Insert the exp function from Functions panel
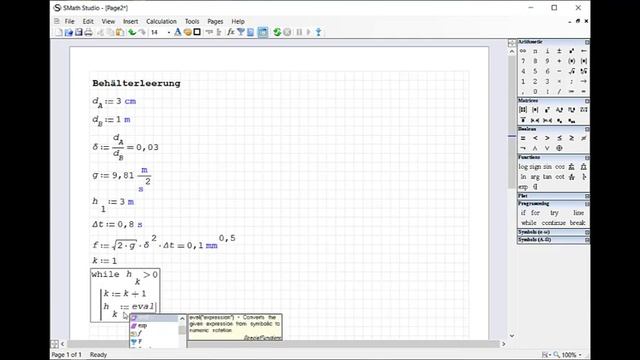The height and width of the screenshot is (360, 640). [x=523, y=187]
